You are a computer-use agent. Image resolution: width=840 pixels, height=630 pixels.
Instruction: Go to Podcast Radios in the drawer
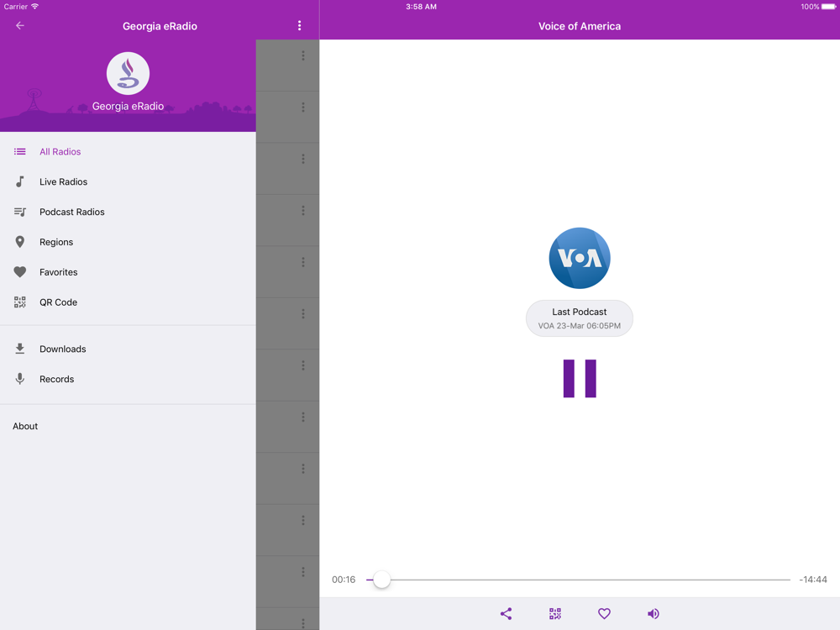tap(128, 212)
